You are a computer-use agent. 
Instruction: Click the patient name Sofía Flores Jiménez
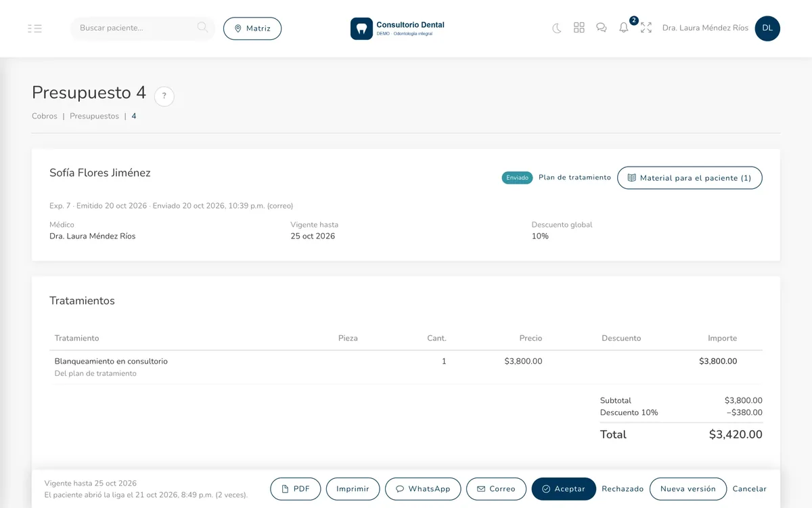point(100,173)
